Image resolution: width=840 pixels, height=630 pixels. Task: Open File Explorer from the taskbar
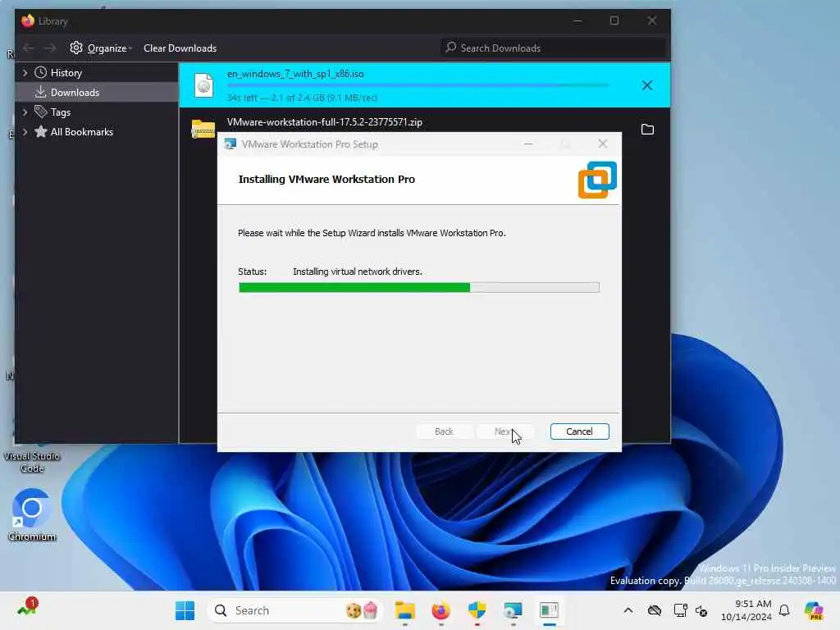click(x=405, y=610)
